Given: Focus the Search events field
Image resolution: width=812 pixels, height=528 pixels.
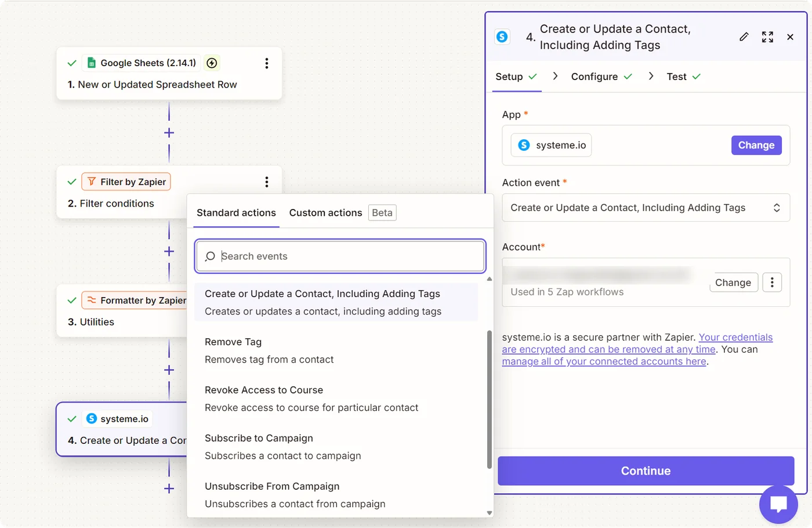Looking at the screenshot, I should (340, 256).
